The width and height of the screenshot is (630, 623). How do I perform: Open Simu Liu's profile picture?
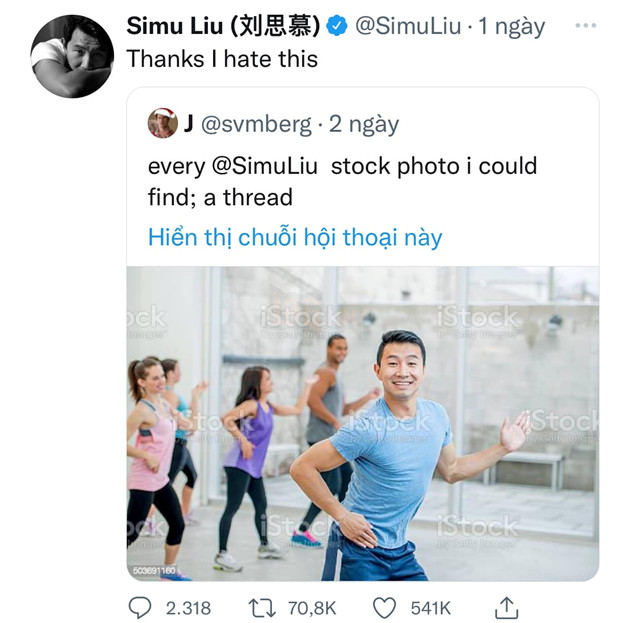click(72, 56)
